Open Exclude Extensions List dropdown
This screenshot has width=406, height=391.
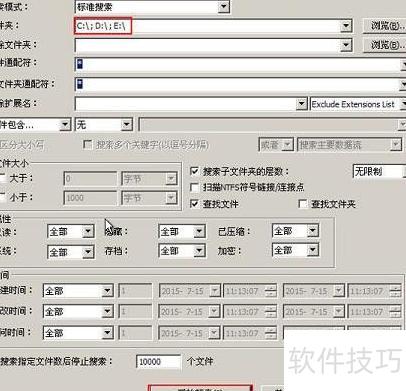pos(403,104)
